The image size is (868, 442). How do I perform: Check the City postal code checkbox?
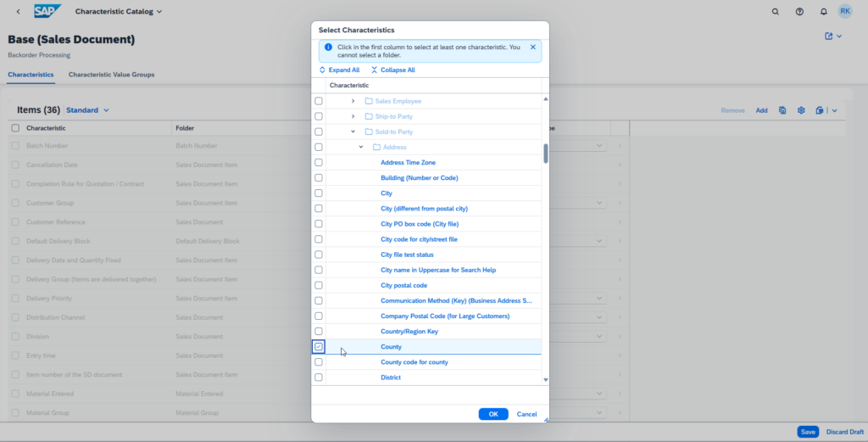click(x=319, y=285)
